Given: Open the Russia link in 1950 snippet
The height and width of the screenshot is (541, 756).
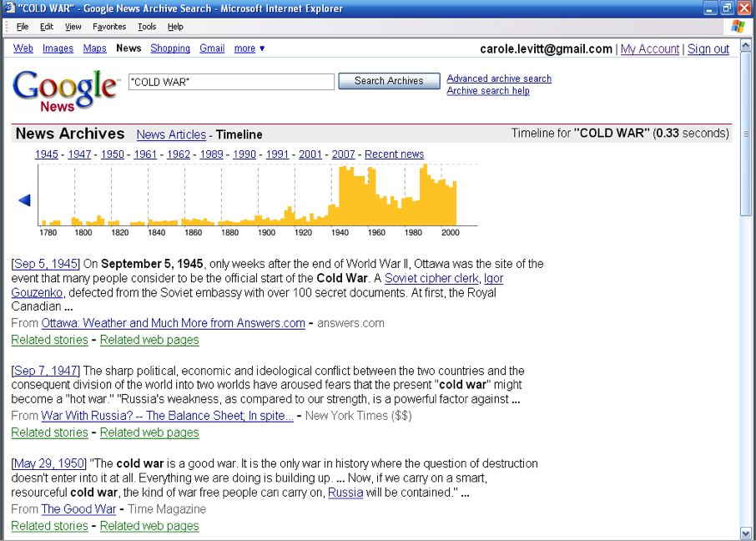Looking at the screenshot, I should [x=345, y=493].
